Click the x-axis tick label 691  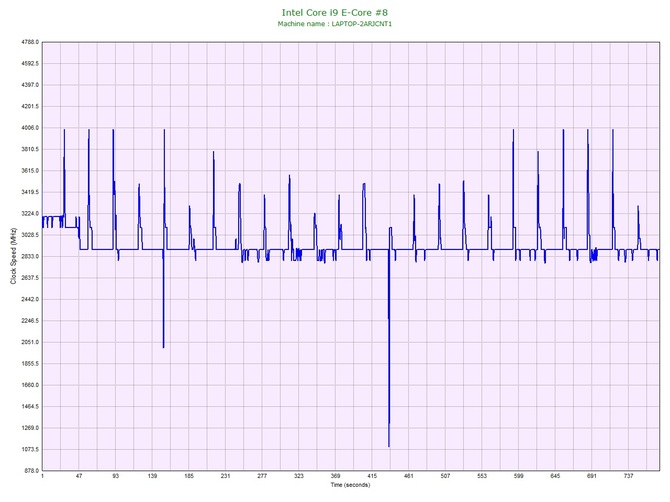[592, 476]
